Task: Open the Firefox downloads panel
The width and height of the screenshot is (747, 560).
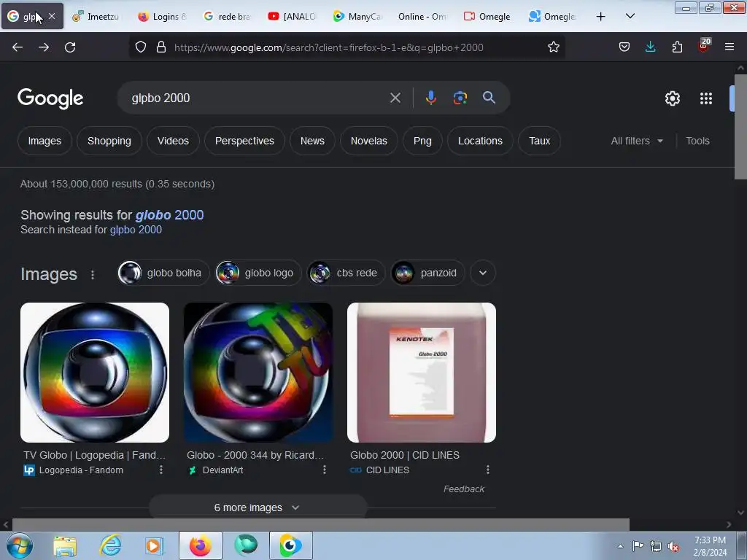Action: click(650, 47)
